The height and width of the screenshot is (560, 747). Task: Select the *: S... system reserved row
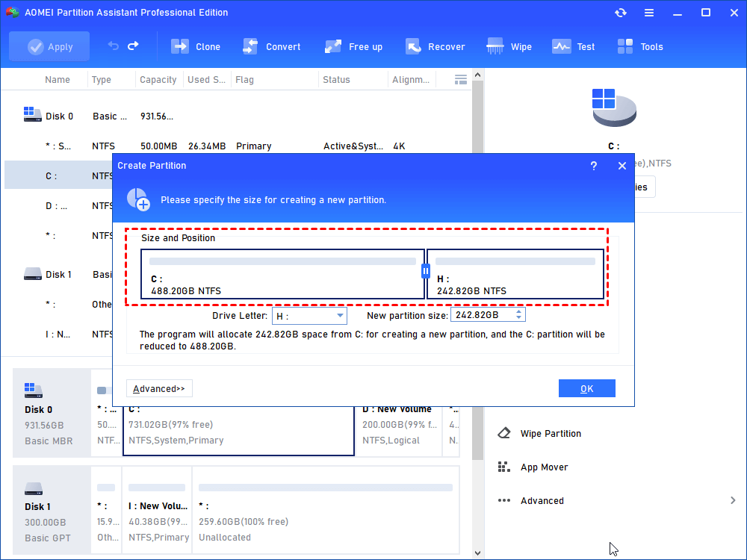click(238, 146)
